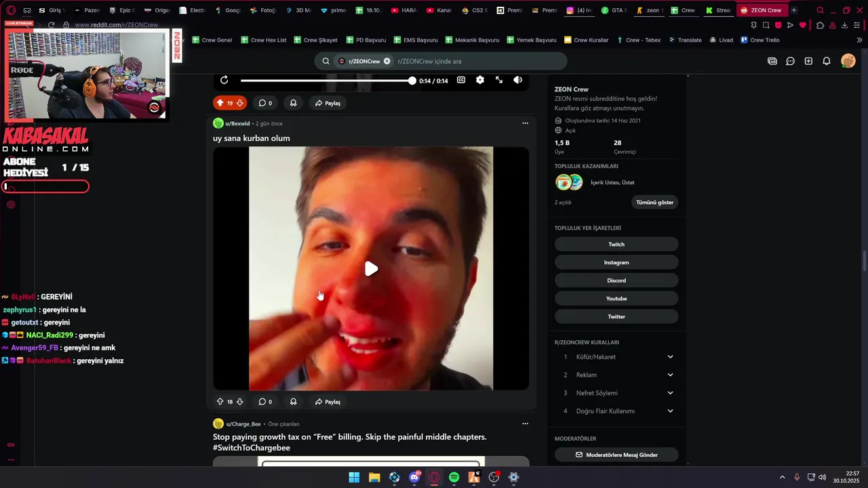Image resolution: width=868 pixels, height=488 pixels.
Task: Open the user avatar menu
Action: tap(848, 61)
